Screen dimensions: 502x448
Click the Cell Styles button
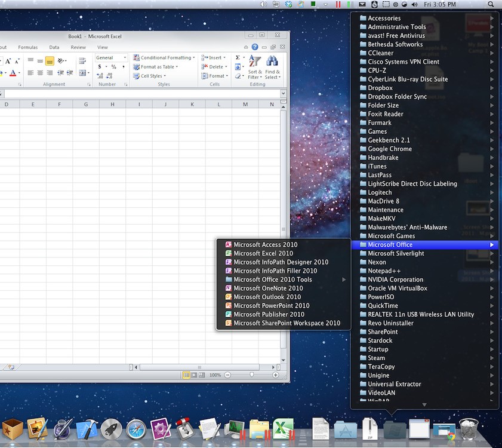(151, 76)
